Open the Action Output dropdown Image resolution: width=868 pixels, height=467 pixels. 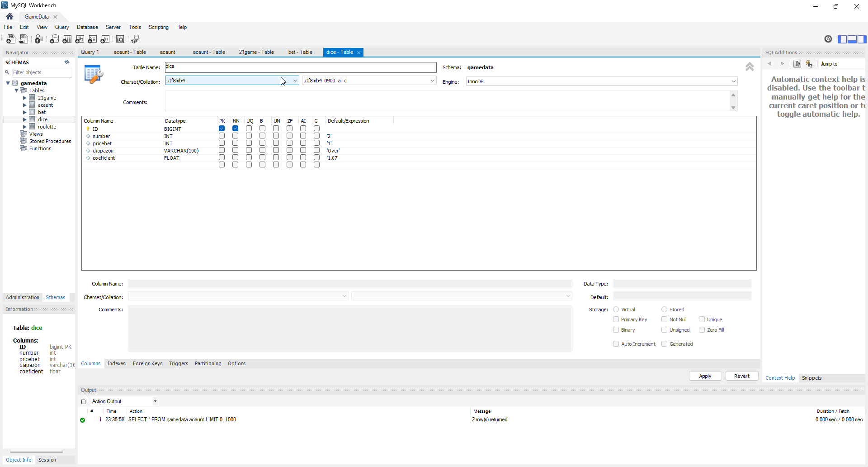tap(155, 401)
